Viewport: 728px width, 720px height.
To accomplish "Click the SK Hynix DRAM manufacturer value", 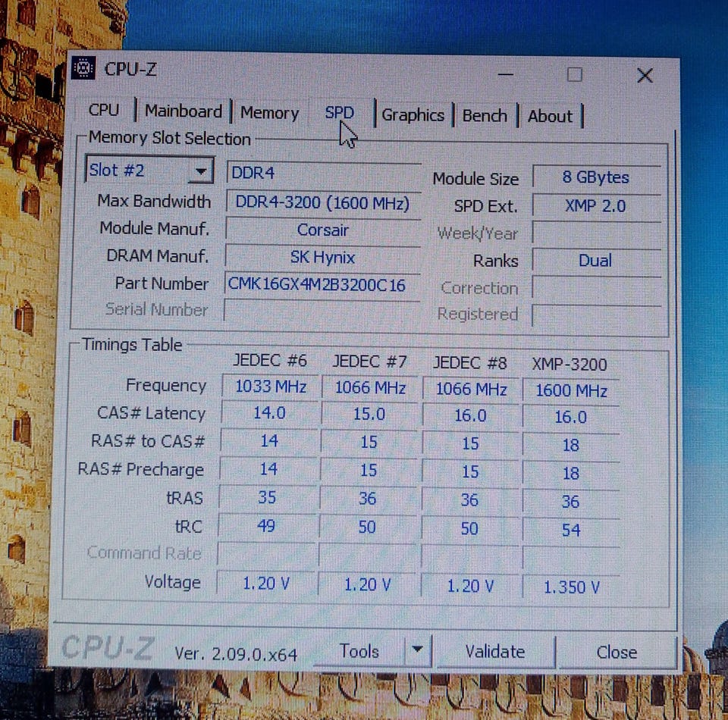I will point(323,258).
